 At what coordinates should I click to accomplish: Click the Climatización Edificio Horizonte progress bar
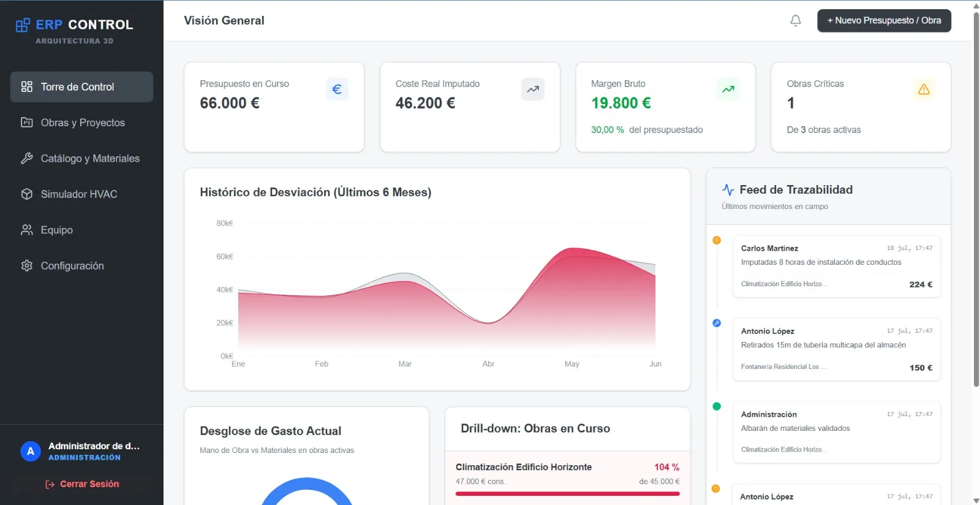pyautogui.click(x=567, y=493)
